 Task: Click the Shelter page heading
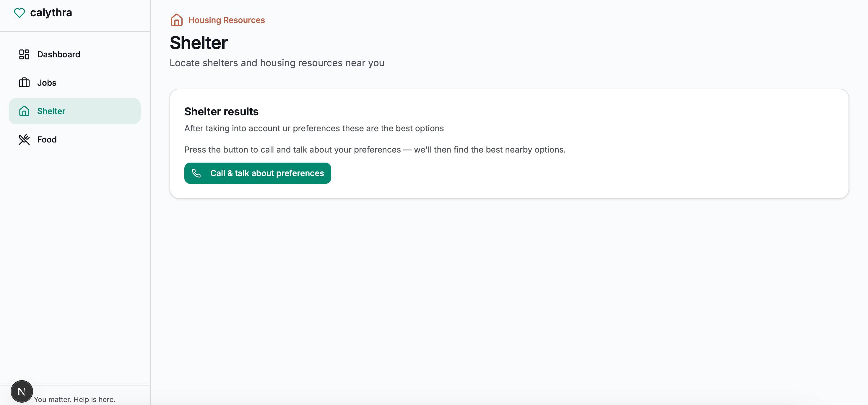(x=199, y=43)
